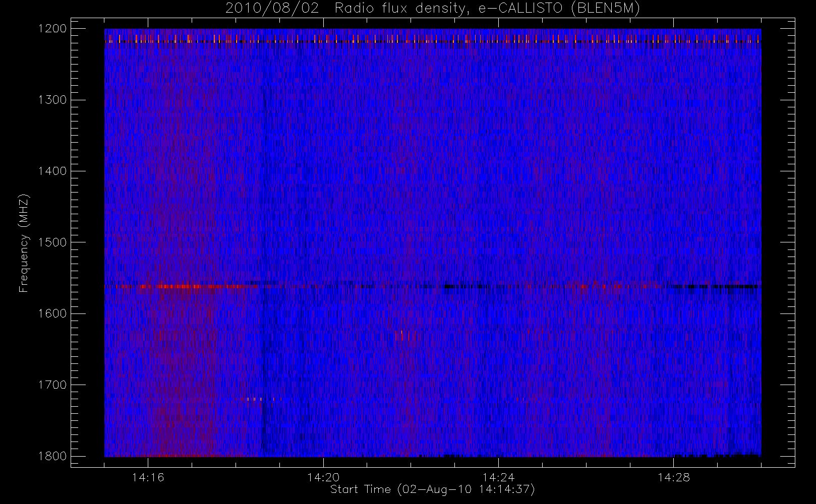
Task: Select the date 2010/08/02 in the title
Action: [272, 9]
